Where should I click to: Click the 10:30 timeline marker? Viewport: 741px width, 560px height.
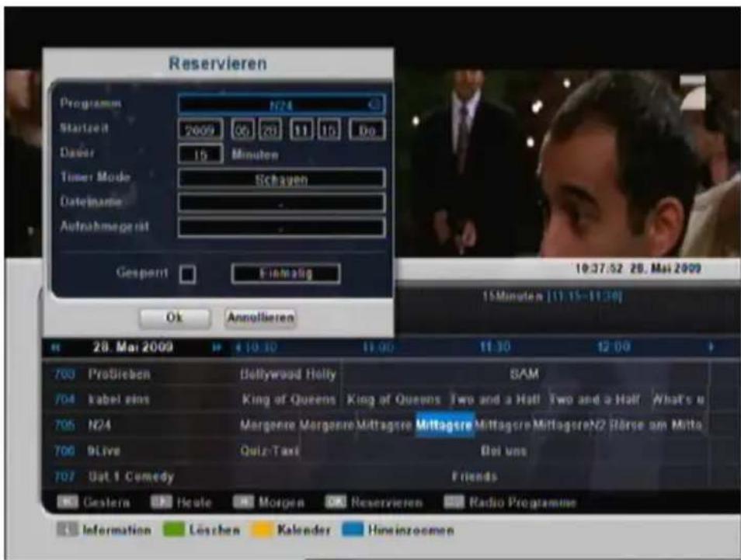(259, 348)
